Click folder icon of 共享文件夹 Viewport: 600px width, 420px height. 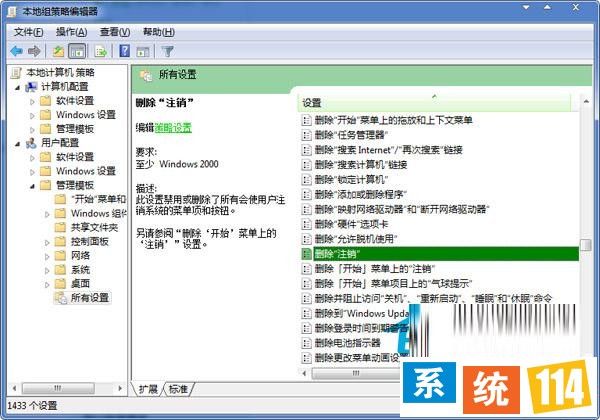click(x=60, y=228)
